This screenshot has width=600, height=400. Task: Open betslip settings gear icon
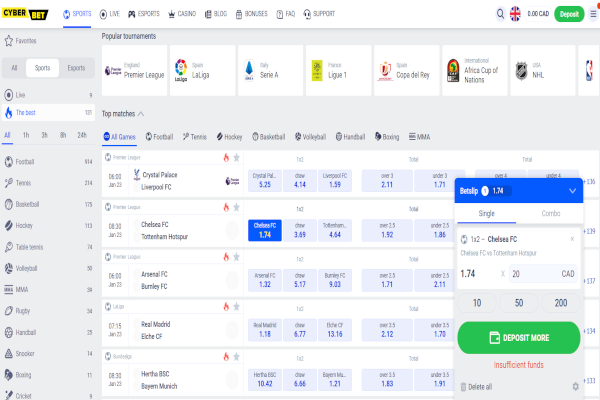pyautogui.click(x=575, y=387)
